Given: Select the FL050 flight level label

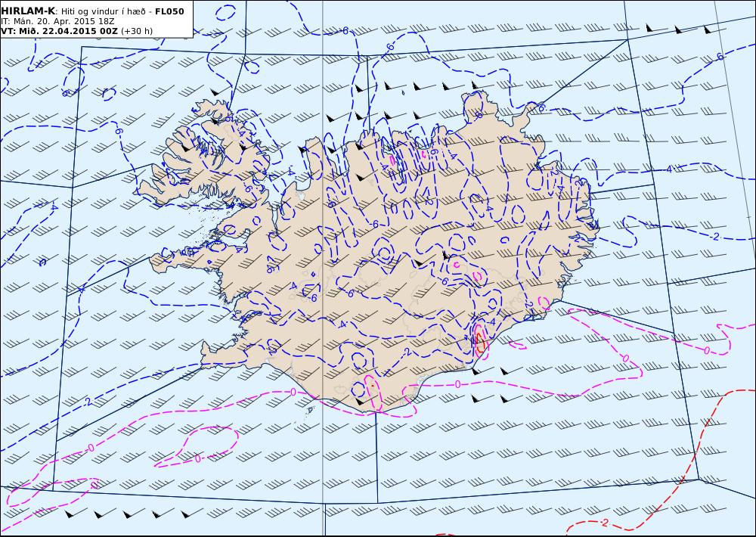Looking at the screenshot, I should point(169,11).
